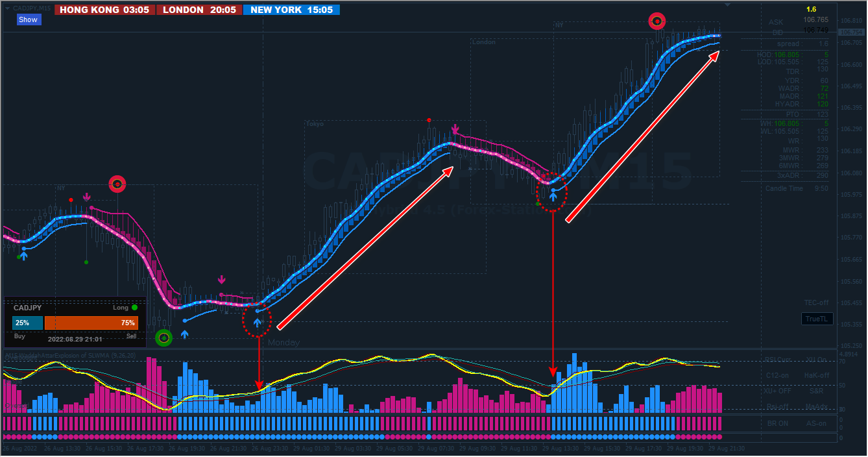The image size is (868, 457).
Task: Click the red dot above the 29 Aug 07:30 peak
Action: click(x=429, y=120)
